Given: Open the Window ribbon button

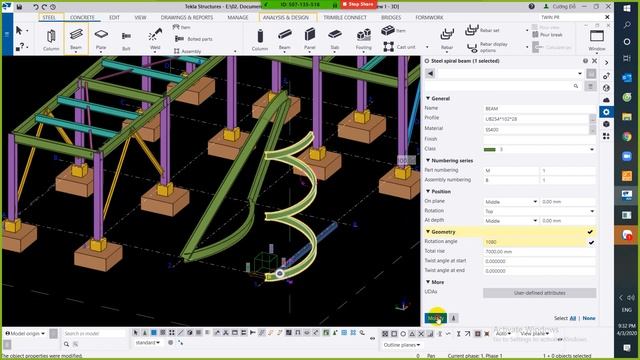Looking at the screenshot, I should (x=597, y=40).
